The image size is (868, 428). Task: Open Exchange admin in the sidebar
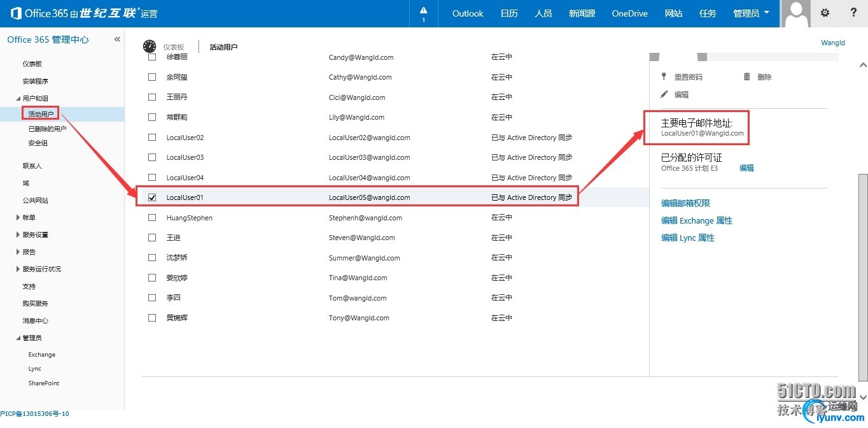click(x=42, y=355)
